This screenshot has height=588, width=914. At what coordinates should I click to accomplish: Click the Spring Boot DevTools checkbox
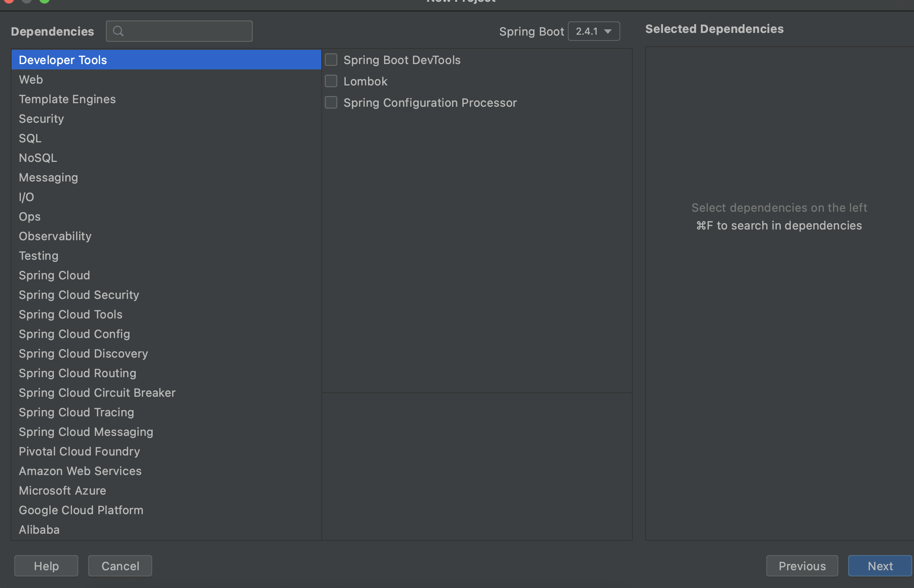pos(331,59)
